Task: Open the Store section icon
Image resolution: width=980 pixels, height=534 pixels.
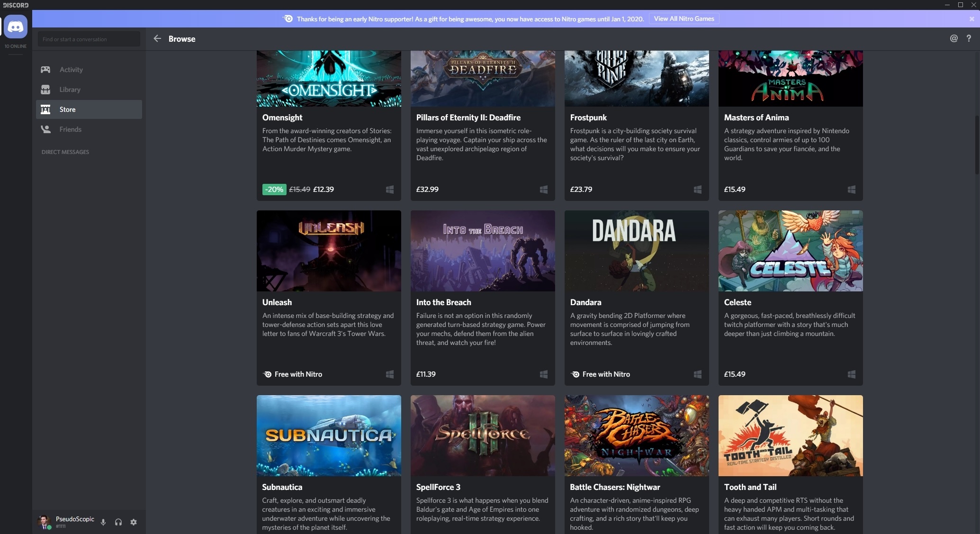Action: point(45,109)
